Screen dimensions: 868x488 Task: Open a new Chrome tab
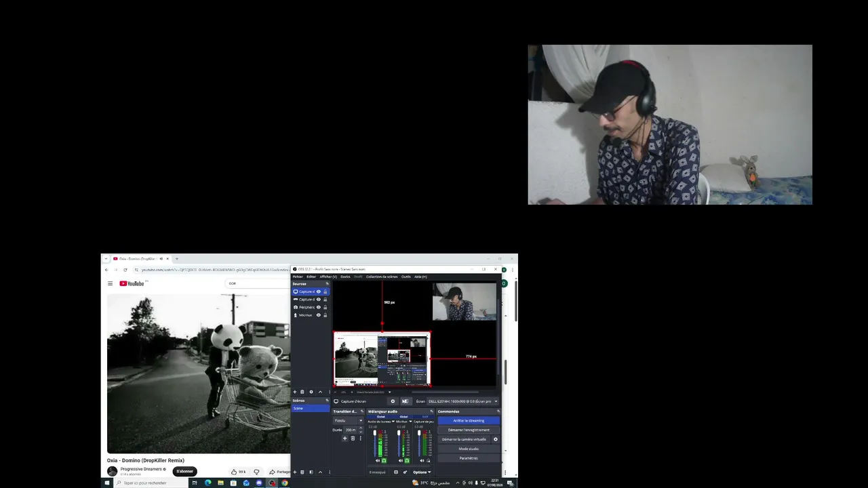(x=177, y=259)
